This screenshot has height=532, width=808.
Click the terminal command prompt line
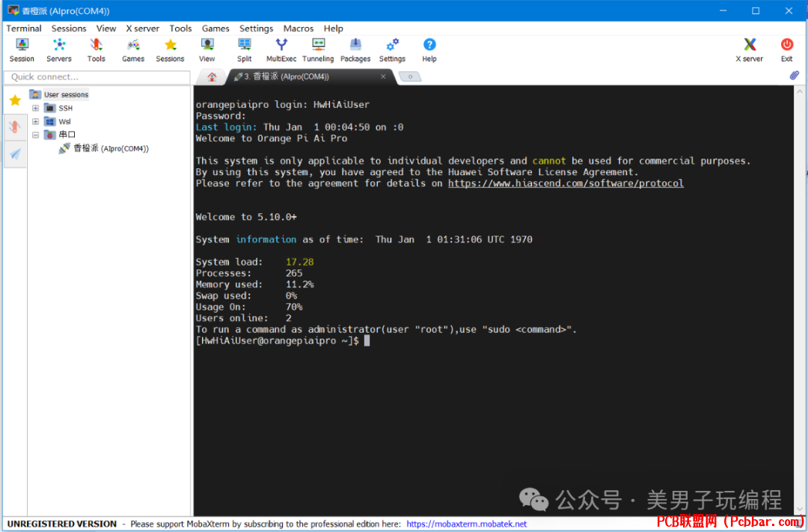[282, 340]
